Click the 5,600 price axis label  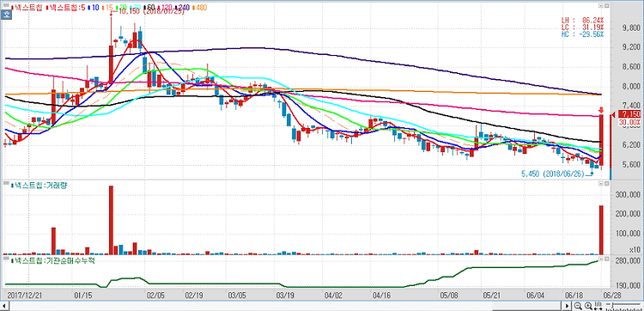coord(630,165)
